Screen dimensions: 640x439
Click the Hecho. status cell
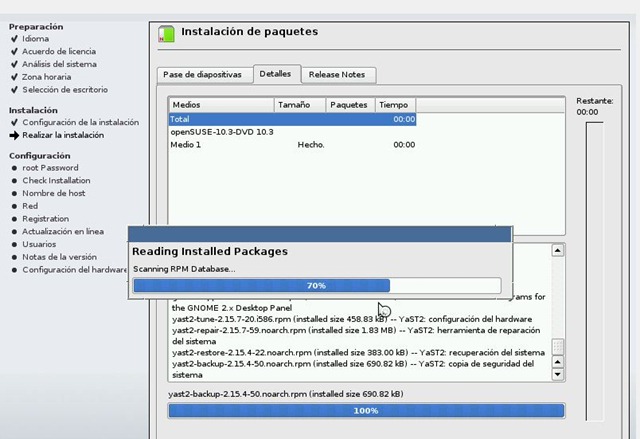coord(311,144)
